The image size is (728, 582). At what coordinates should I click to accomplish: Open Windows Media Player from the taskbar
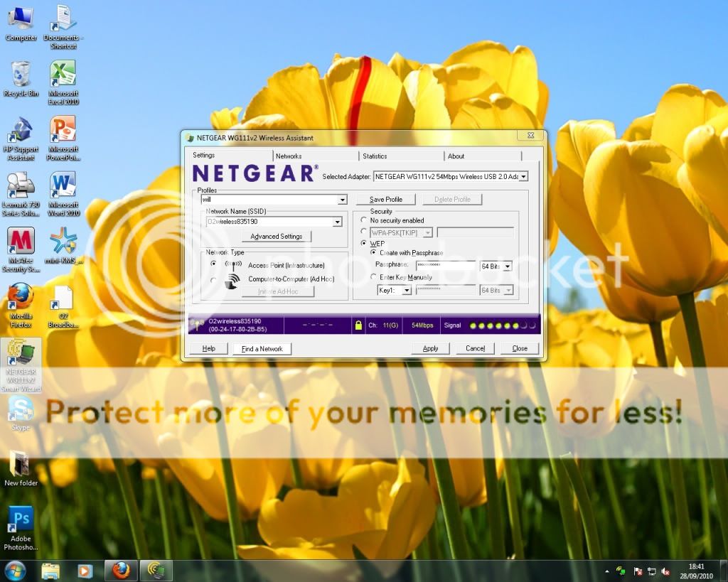(x=85, y=571)
